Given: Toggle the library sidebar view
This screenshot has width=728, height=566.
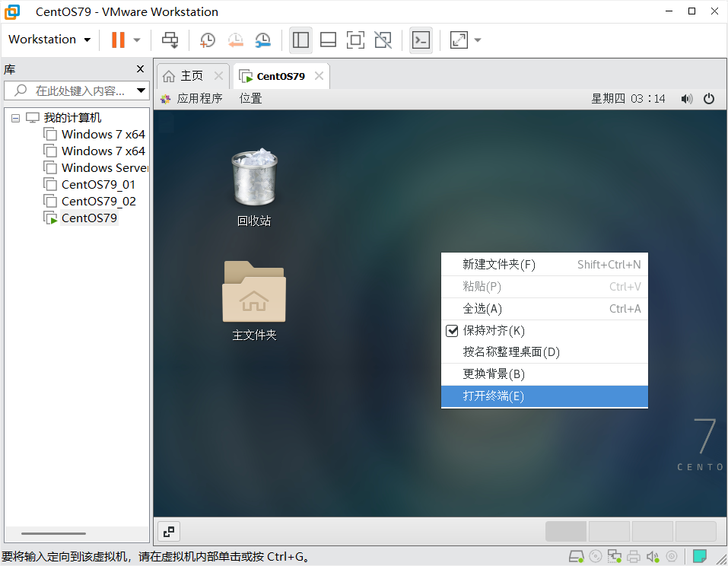Looking at the screenshot, I should tap(300, 40).
